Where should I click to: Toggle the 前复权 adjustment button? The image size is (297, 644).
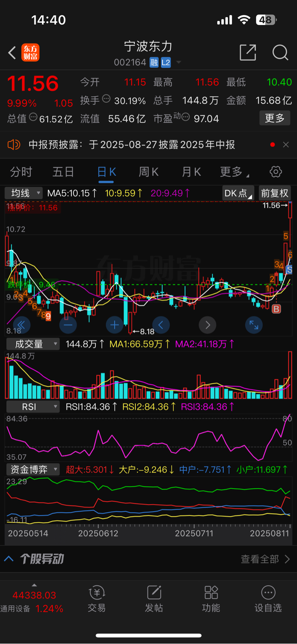pyautogui.click(x=275, y=193)
